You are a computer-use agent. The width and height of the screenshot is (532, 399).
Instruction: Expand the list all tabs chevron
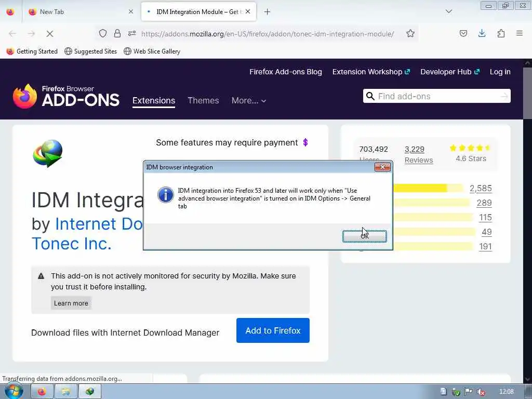(x=449, y=11)
